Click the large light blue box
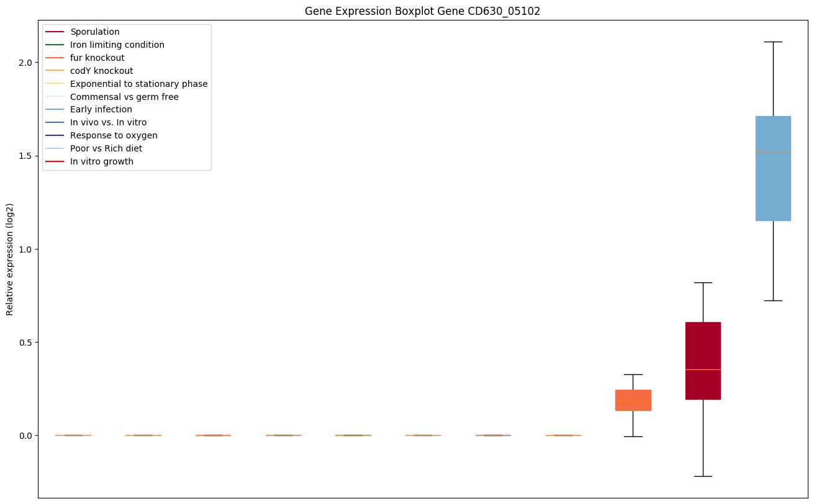This screenshot has width=814, height=504. click(x=772, y=168)
